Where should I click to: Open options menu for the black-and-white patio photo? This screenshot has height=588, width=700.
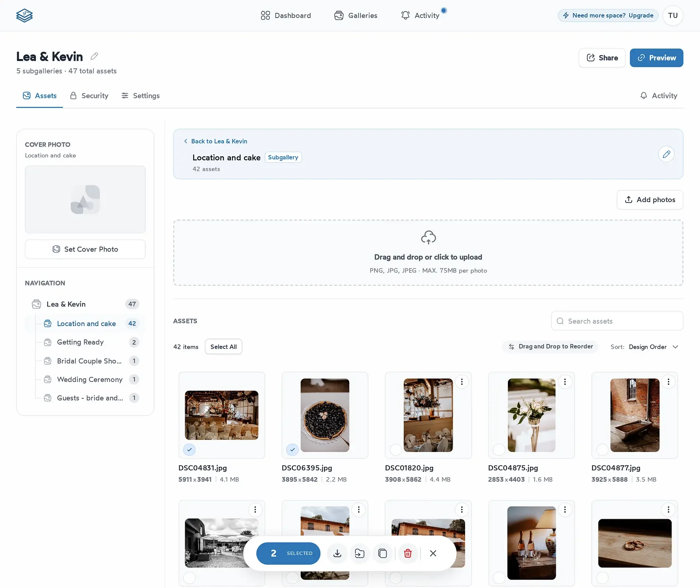(x=255, y=509)
